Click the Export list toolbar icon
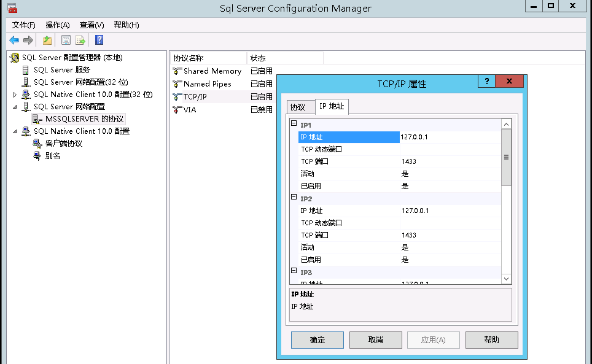592x364 pixels. [80, 40]
